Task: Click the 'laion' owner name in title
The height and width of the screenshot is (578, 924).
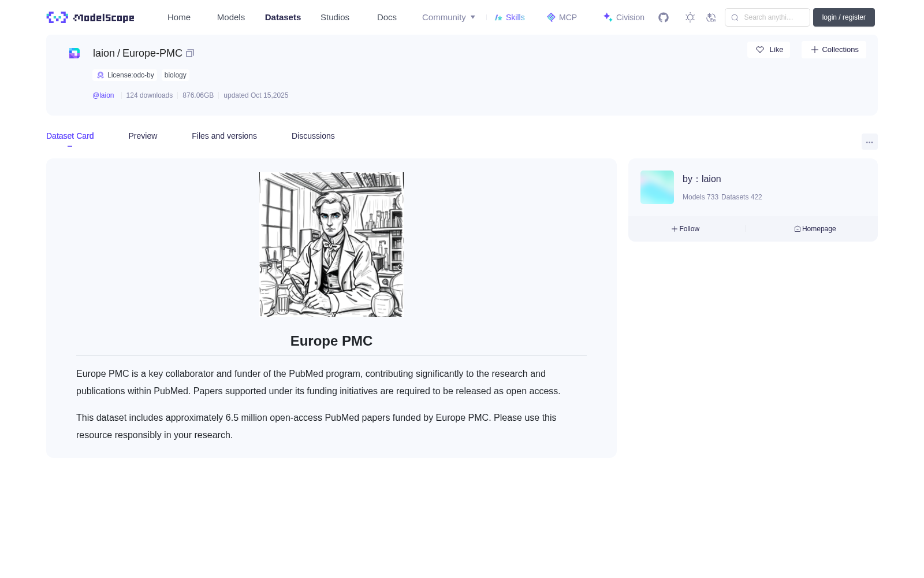Action: 104,53
